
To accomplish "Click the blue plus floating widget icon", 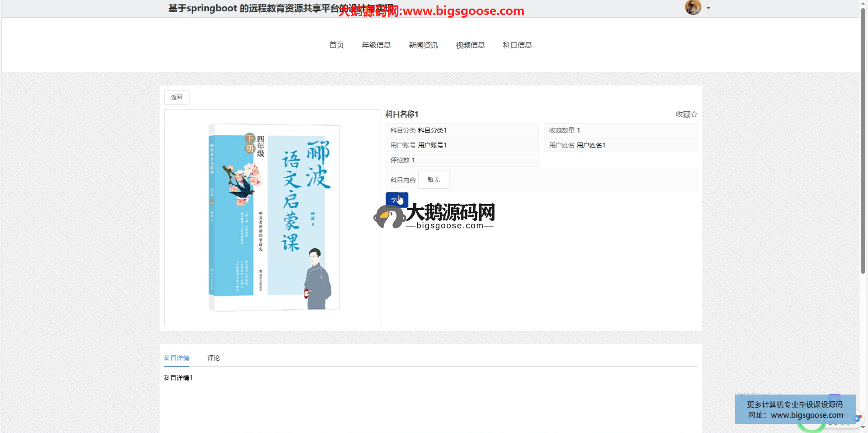I will coord(858,418).
